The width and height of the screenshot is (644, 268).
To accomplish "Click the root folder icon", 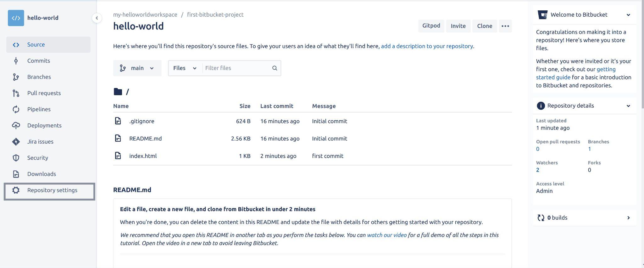I will pyautogui.click(x=118, y=92).
